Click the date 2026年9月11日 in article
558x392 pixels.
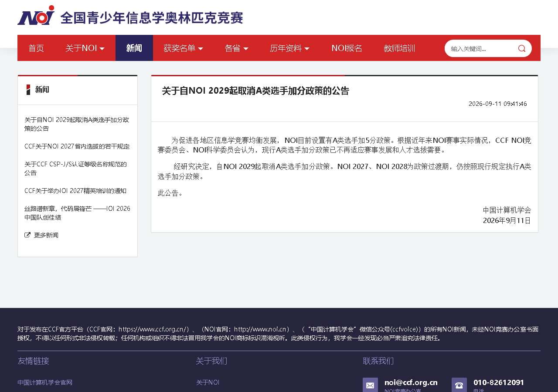507,220
